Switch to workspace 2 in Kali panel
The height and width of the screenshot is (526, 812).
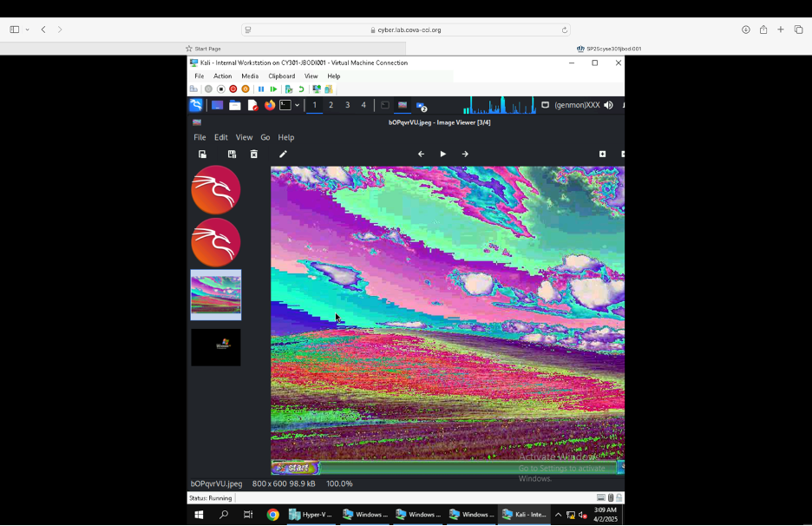[331, 105]
